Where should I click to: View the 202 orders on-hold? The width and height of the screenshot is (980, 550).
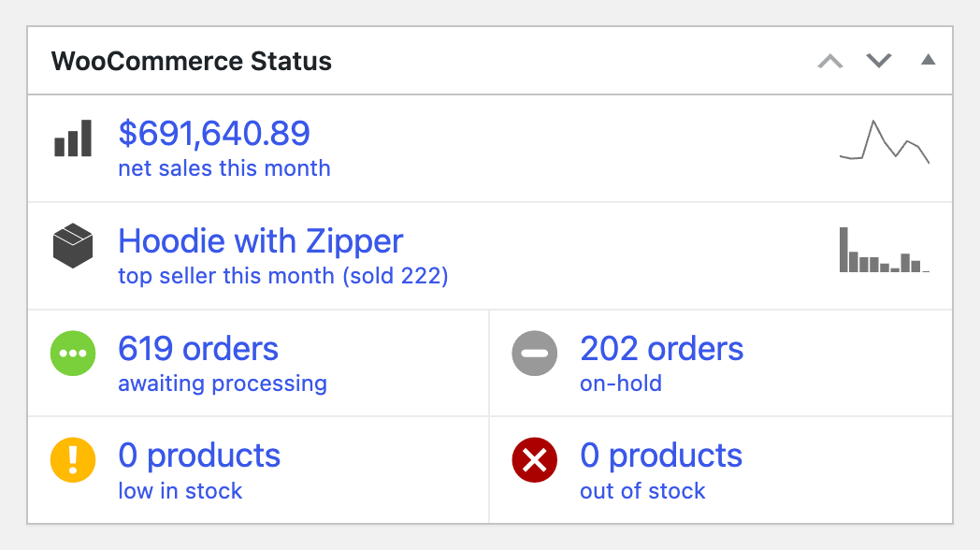(x=662, y=349)
